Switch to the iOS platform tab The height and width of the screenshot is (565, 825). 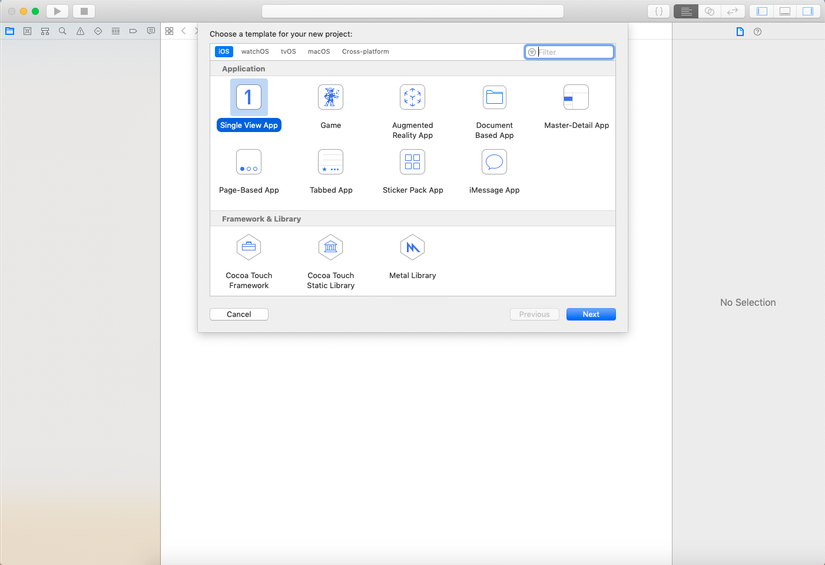224,52
